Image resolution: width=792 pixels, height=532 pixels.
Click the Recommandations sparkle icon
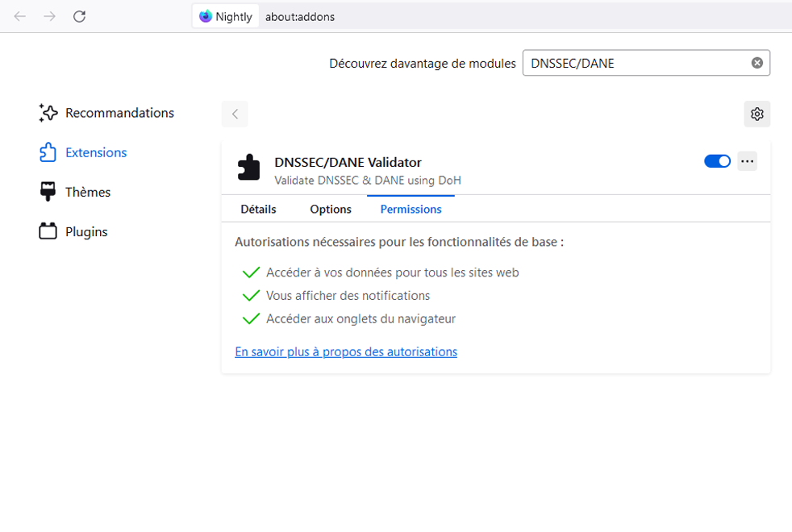coord(48,113)
